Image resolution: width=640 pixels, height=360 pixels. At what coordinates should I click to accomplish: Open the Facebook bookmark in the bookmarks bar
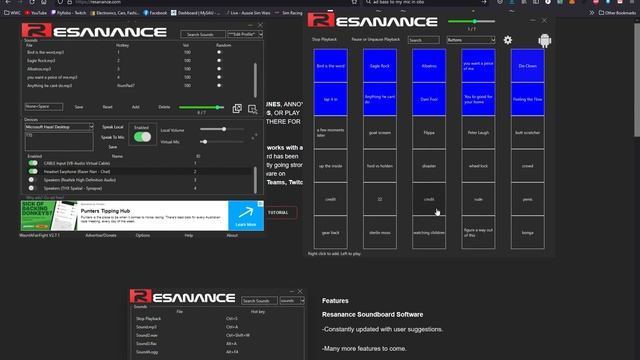click(155, 13)
